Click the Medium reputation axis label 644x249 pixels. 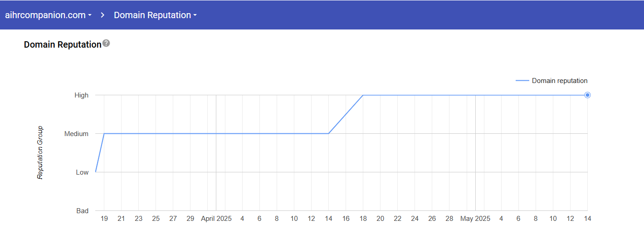point(76,134)
